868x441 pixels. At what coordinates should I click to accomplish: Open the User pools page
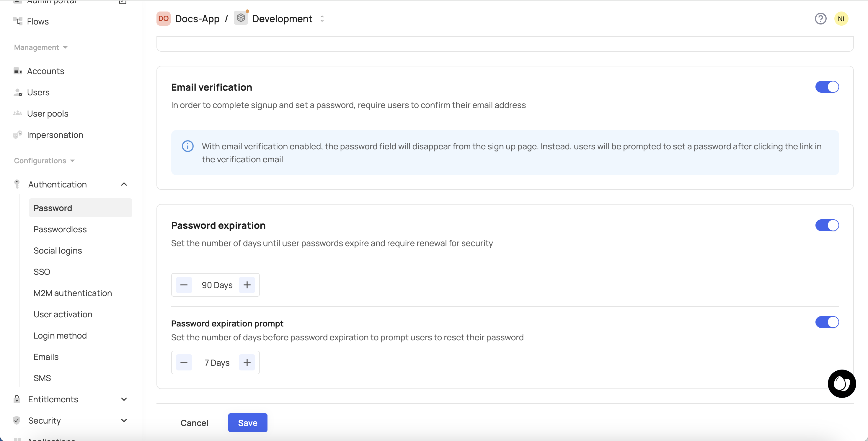coord(48,114)
